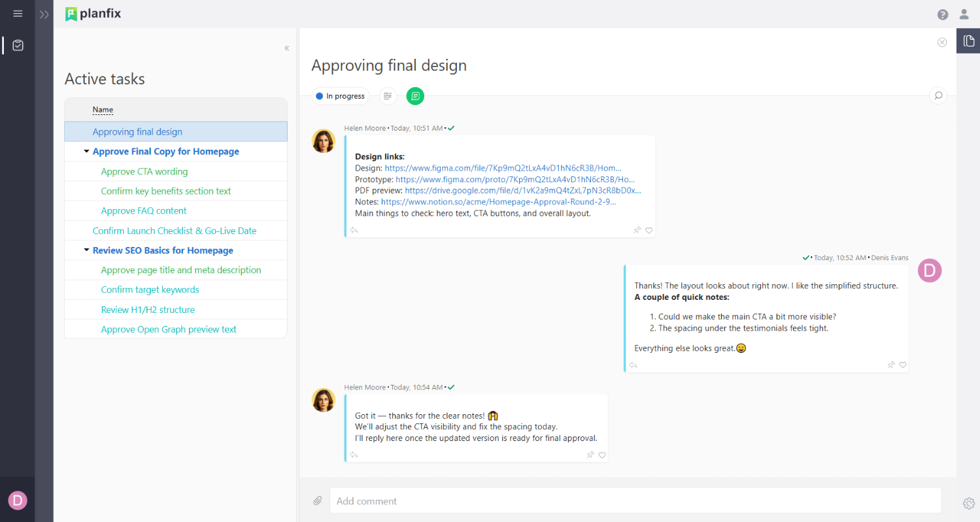Collapse Review SEO Basics for Homepage
This screenshot has width=980, height=522.
tap(86, 250)
